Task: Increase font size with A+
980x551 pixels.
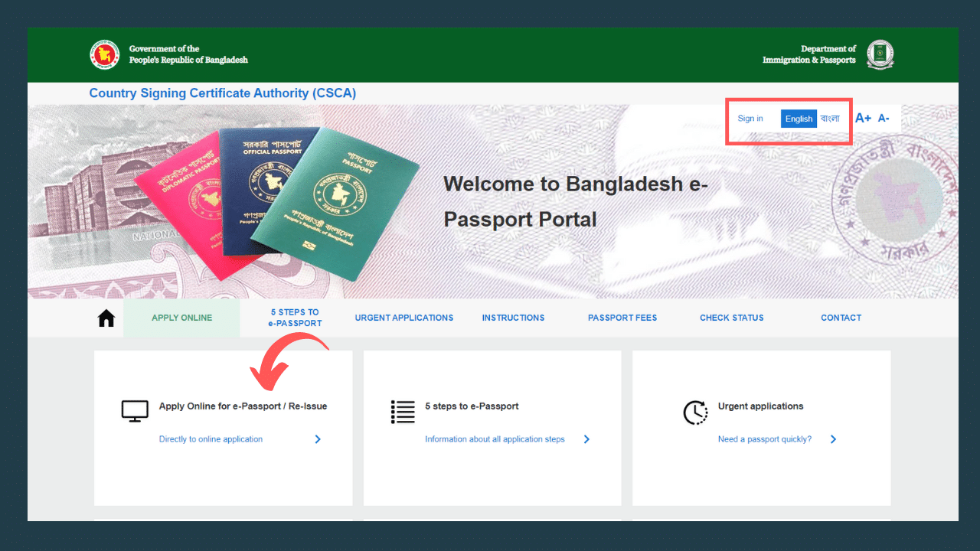Action: pos(863,118)
